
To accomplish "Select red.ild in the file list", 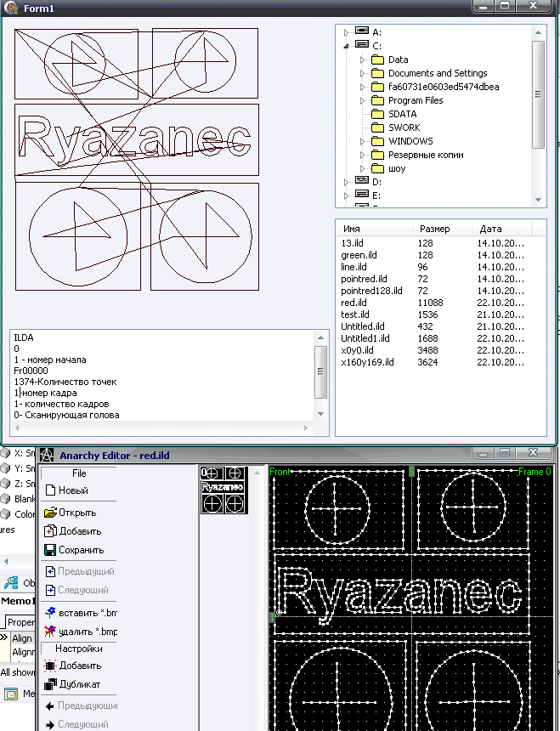I will (x=352, y=303).
